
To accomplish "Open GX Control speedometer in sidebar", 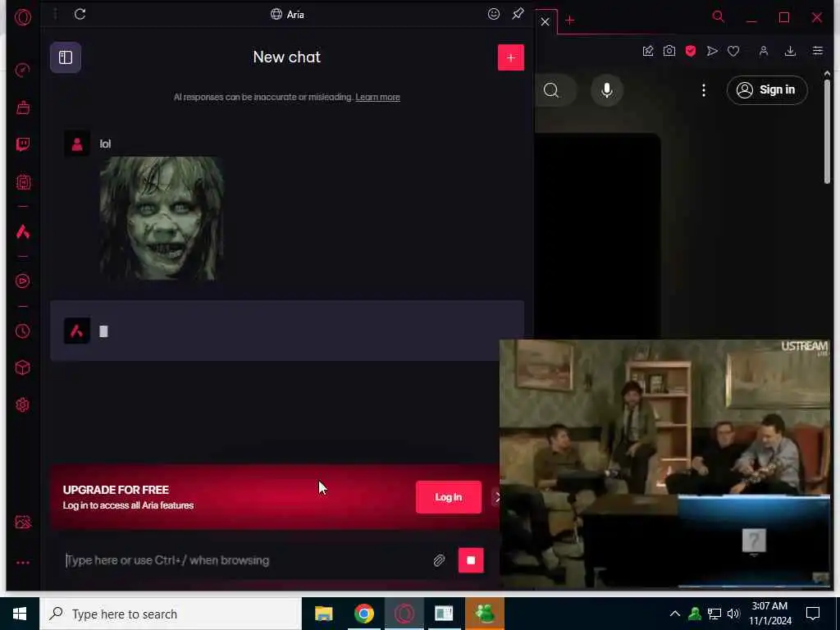I will pos(23,71).
